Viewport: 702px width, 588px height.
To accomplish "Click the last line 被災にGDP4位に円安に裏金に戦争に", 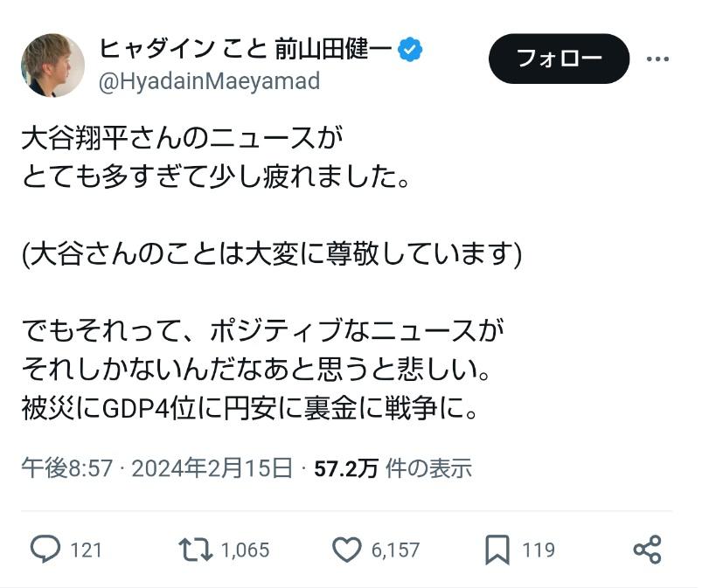I will tap(249, 408).
